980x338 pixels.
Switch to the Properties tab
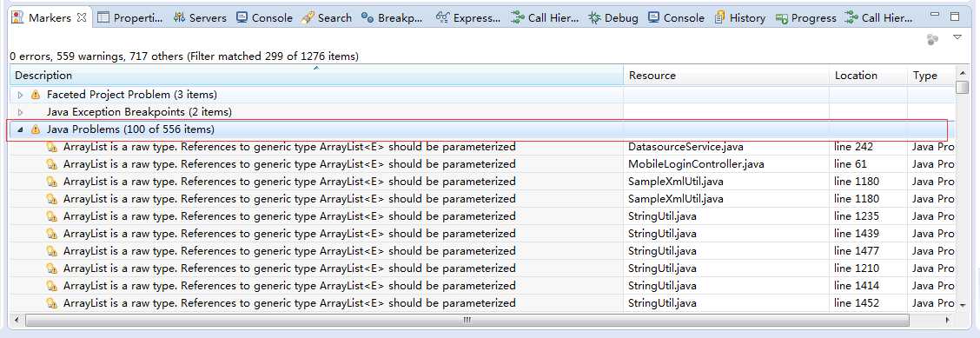pos(130,17)
